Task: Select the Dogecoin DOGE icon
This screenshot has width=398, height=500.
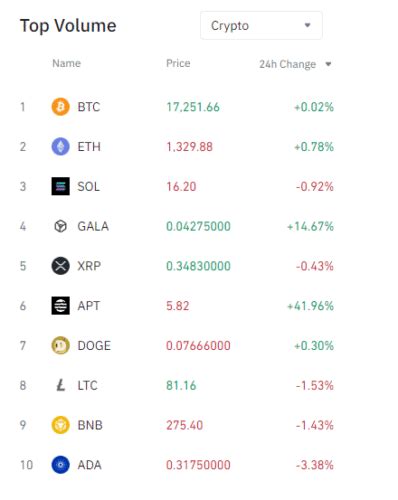Action: point(60,345)
